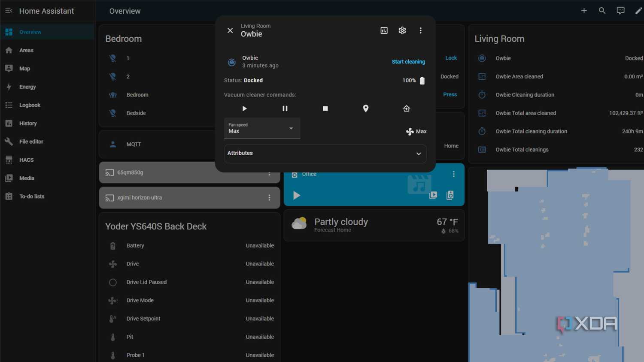The image size is (644, 362).
Task: Open Owbie history chart icon
Action: click(384, 30)
